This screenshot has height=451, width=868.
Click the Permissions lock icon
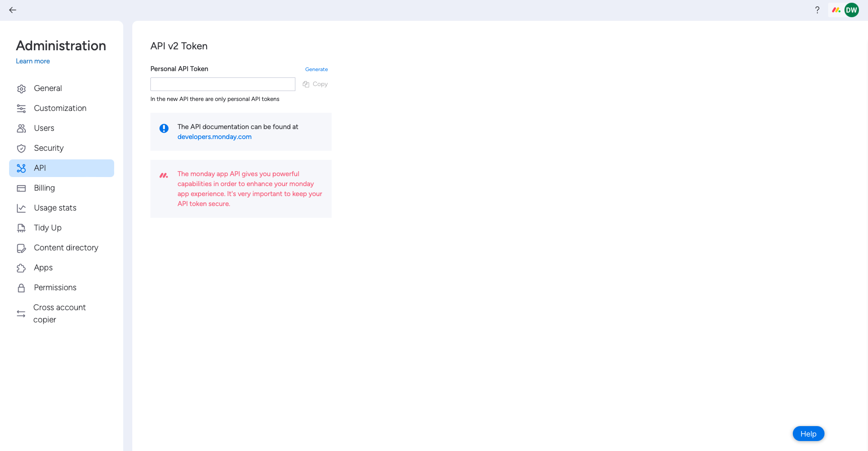21,288
